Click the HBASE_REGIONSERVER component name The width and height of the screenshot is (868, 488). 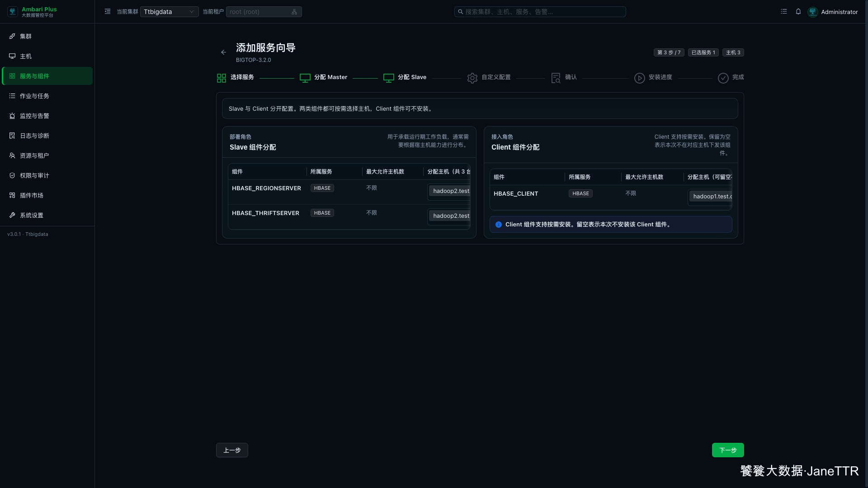(x=266, y=188)
